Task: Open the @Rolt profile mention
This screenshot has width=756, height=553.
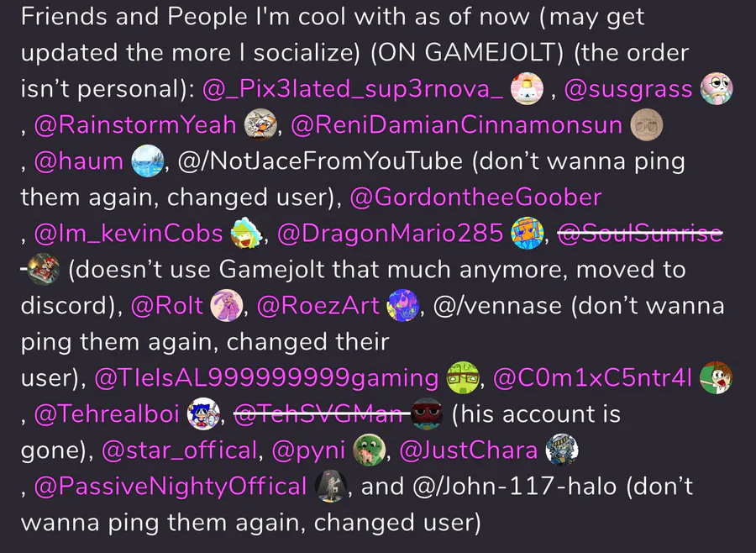Action: pos(167,306)
